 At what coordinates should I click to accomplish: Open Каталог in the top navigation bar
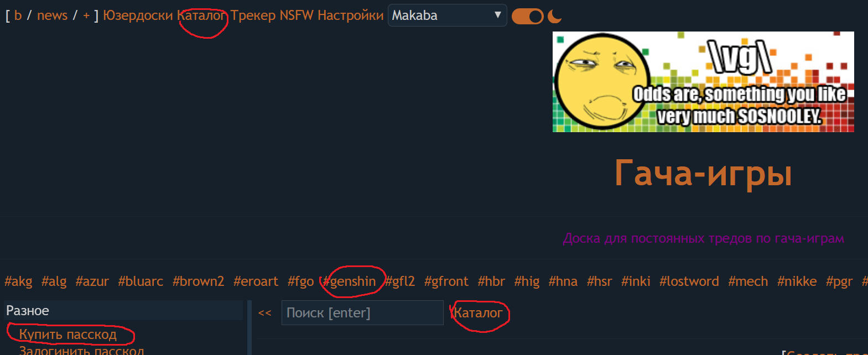202,15
